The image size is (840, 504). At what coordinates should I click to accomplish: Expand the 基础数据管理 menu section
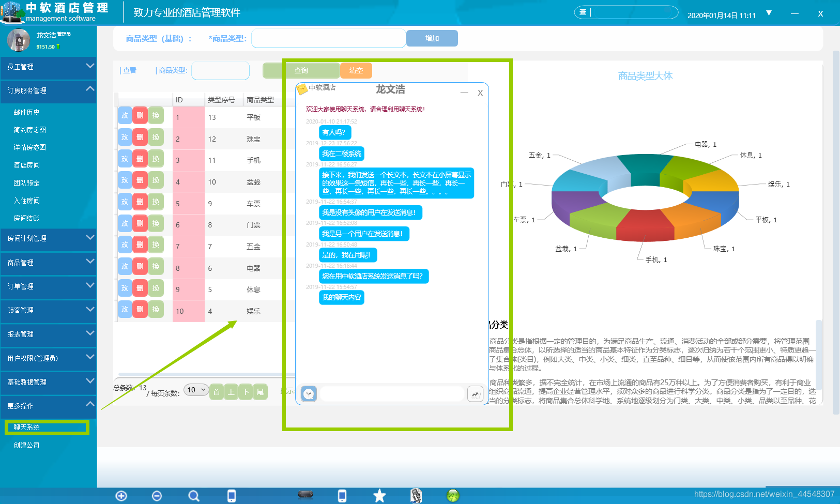click(48, 382)
